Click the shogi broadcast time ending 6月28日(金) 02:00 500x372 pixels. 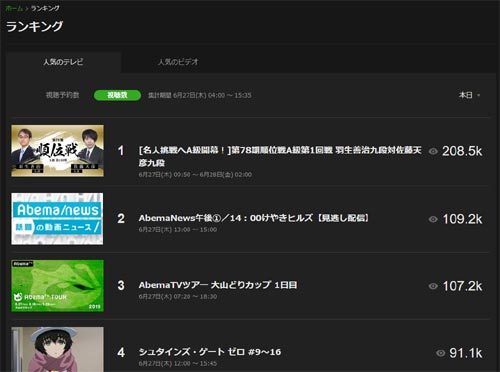pos(195,175)
